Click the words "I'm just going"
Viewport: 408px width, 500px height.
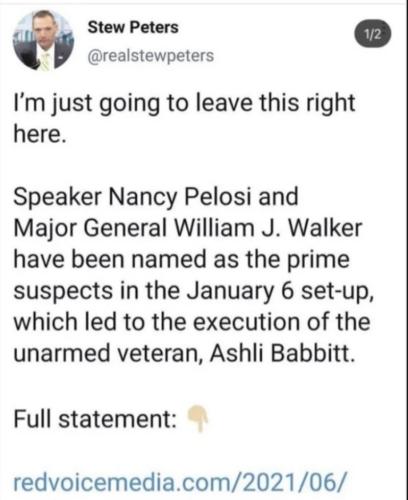click(x=86, y=104)
